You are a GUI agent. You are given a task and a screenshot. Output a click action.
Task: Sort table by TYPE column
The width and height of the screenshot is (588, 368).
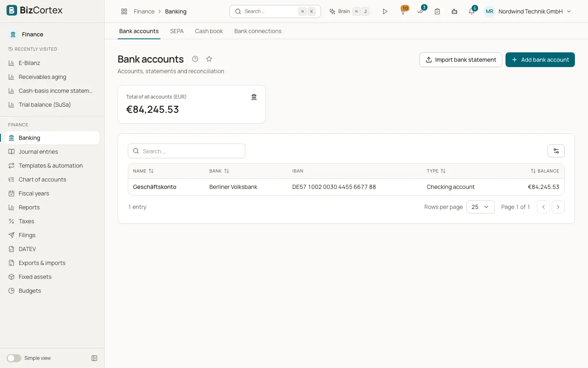[x=436, y=171]
